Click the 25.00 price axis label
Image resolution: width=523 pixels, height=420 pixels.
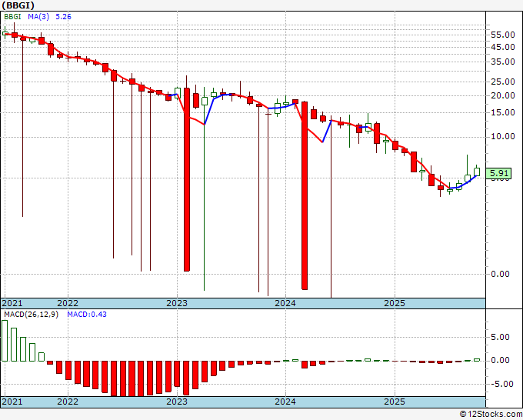[503, 82]
